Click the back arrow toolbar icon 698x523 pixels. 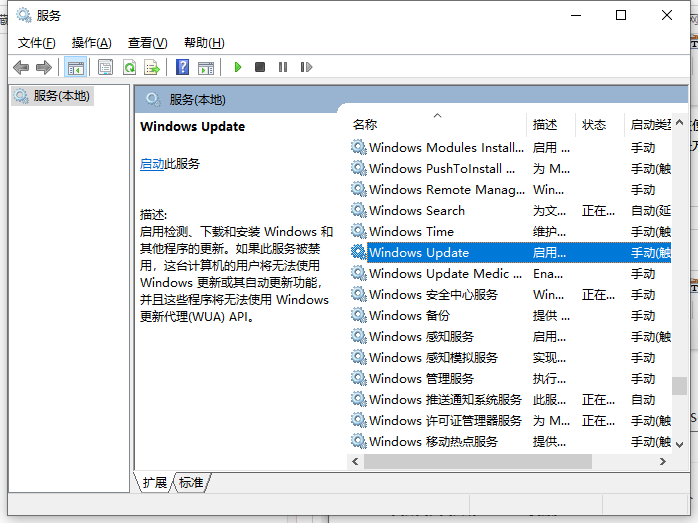point(21,67)
